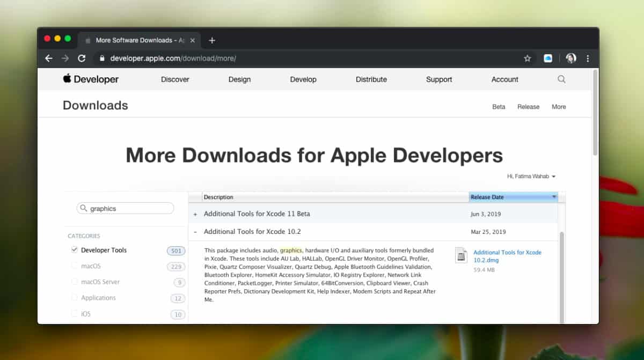The width and height of the screenshot is (644, 360).
Task: Sort by the Description column header
Action: [335, 197]
